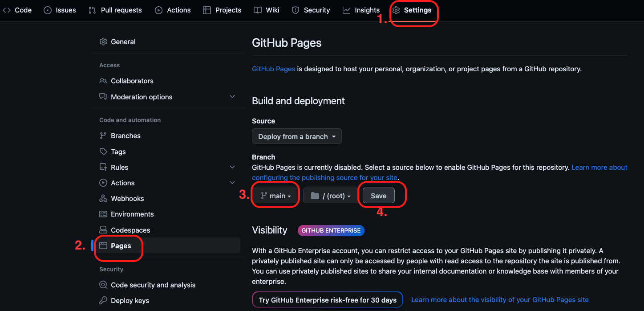The width and height of the screenshot is (644, 311).
Task: Click the Issues circle icon in top nav
Action: point(48,10)
